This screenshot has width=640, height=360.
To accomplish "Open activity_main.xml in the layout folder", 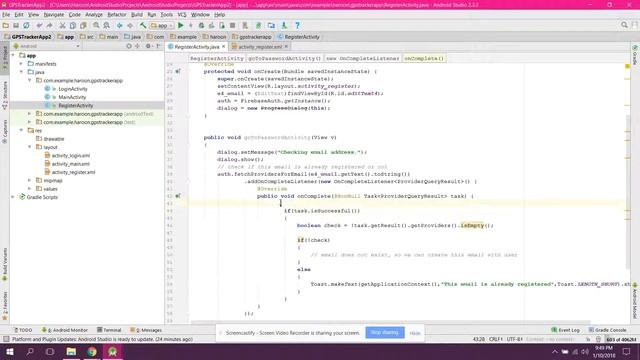I will (71, 164).
